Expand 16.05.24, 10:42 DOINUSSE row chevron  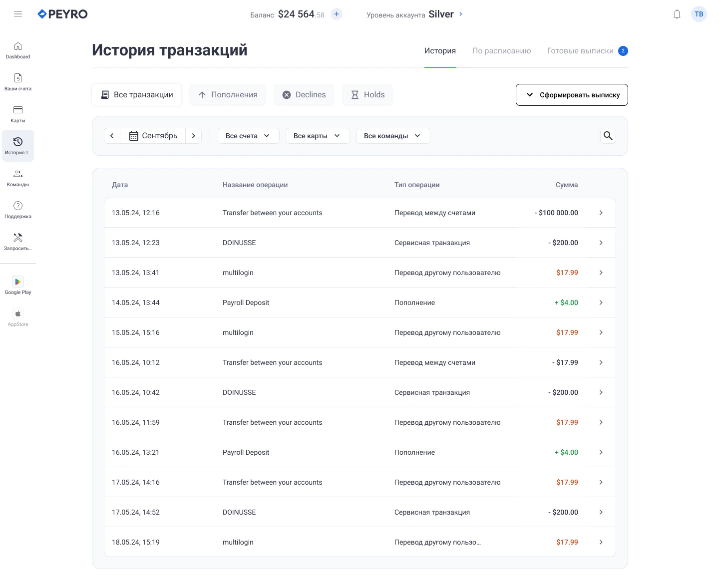[601, 392]
